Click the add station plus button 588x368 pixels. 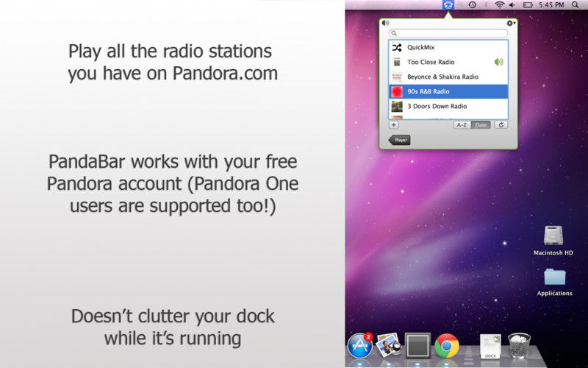[394, 125]
